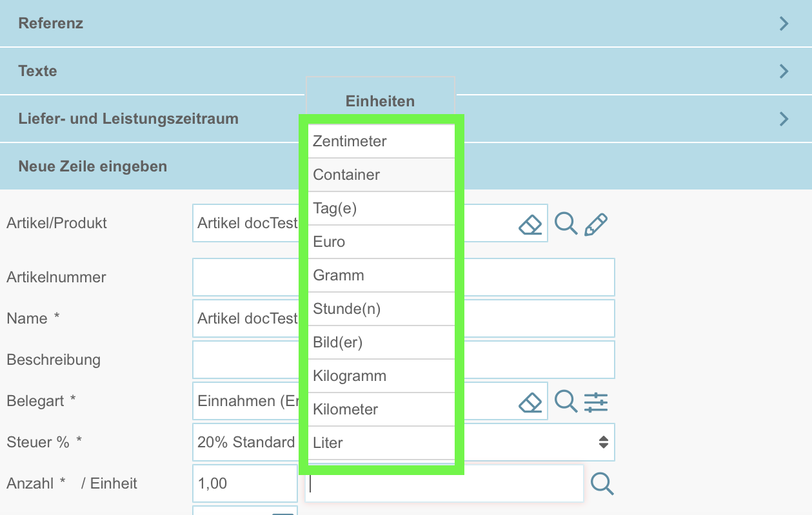
Task: Click the search icon beside Artikel/Produkt
Action: 566,224
